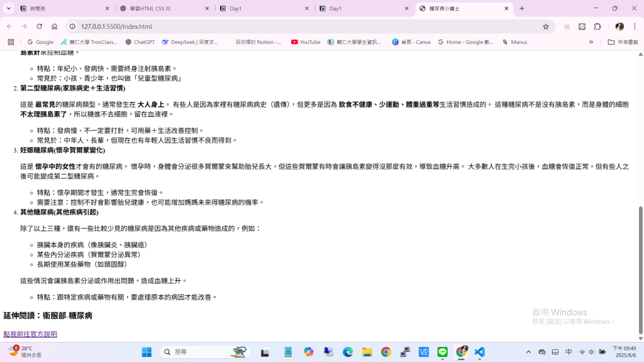Screen dimensions: 644x362
Task: Open the tab search dropdown arrow
Action: pyautogui.click(x=8, y=8)
